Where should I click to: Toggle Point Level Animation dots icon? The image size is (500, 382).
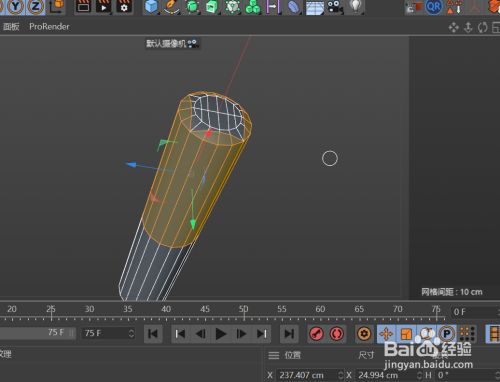(x=467, y=334)
